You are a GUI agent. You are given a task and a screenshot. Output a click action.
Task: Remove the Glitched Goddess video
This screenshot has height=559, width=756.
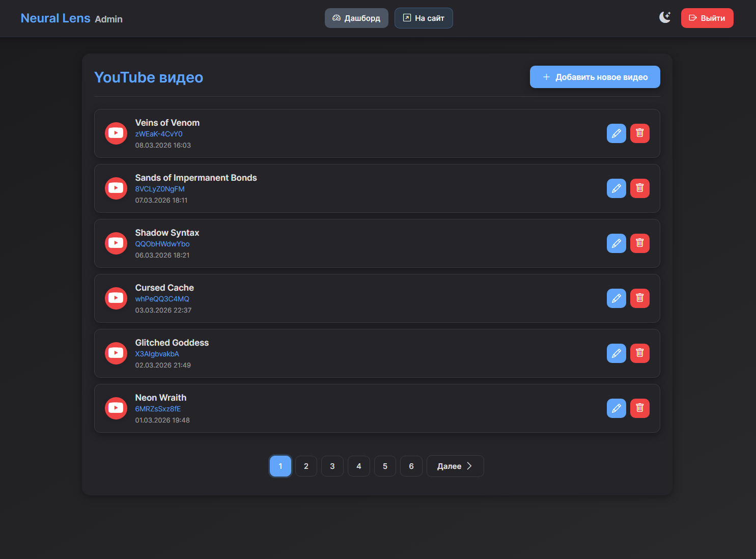coord(639,353)
